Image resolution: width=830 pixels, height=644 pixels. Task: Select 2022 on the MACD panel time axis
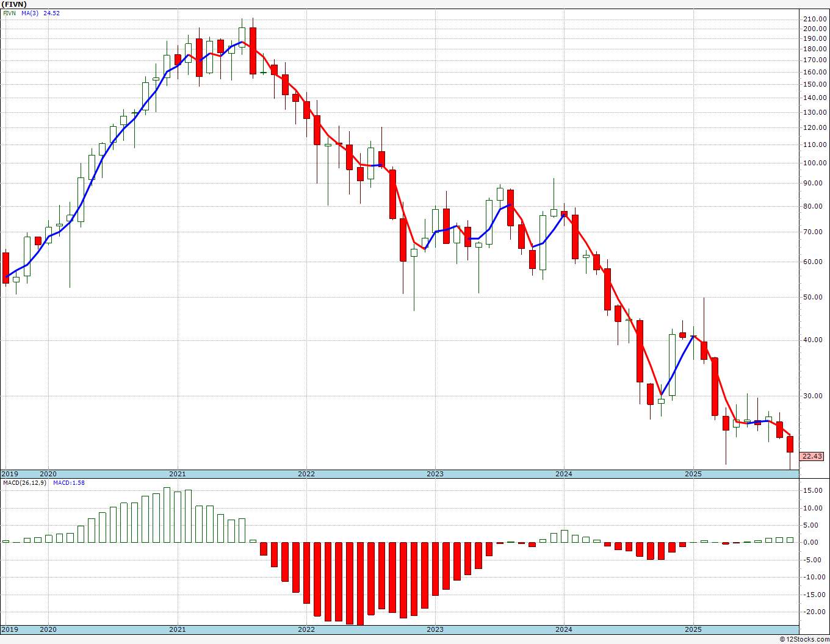click(x=306, y=629)
